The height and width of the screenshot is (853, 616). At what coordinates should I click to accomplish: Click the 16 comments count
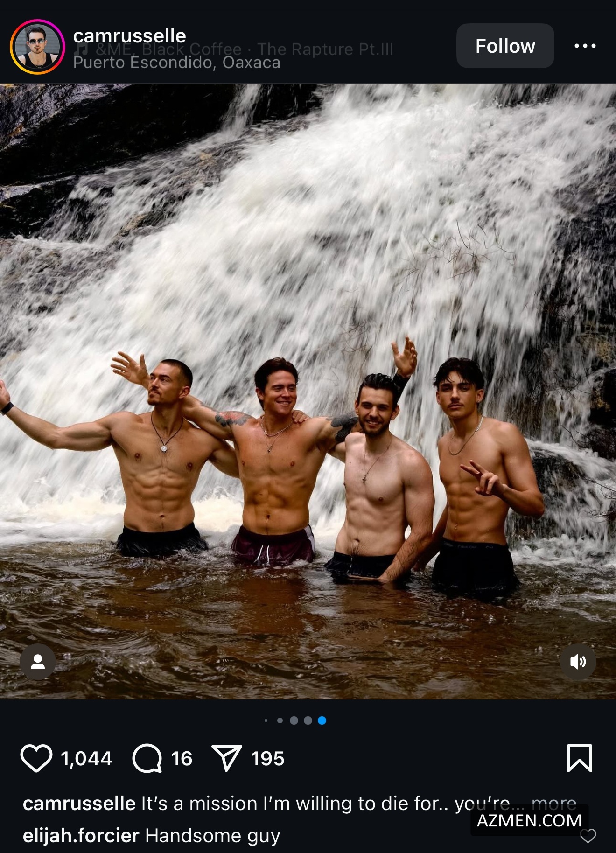tap(182, 759)
